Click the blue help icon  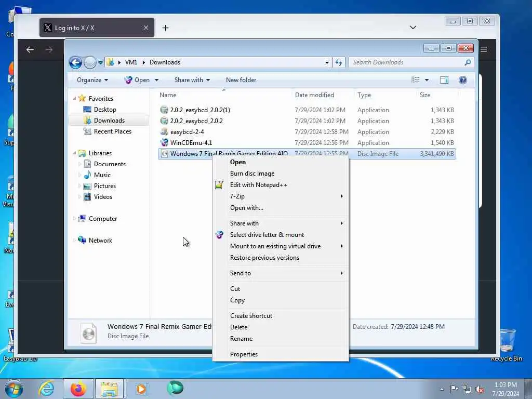point(462,80)
